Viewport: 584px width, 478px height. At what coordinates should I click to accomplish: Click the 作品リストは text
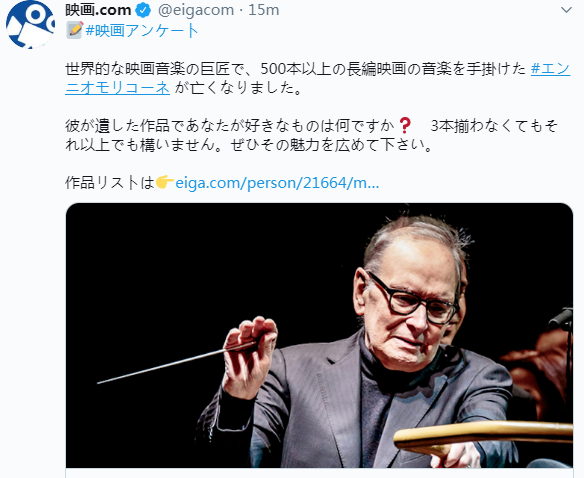pos(110,183)
